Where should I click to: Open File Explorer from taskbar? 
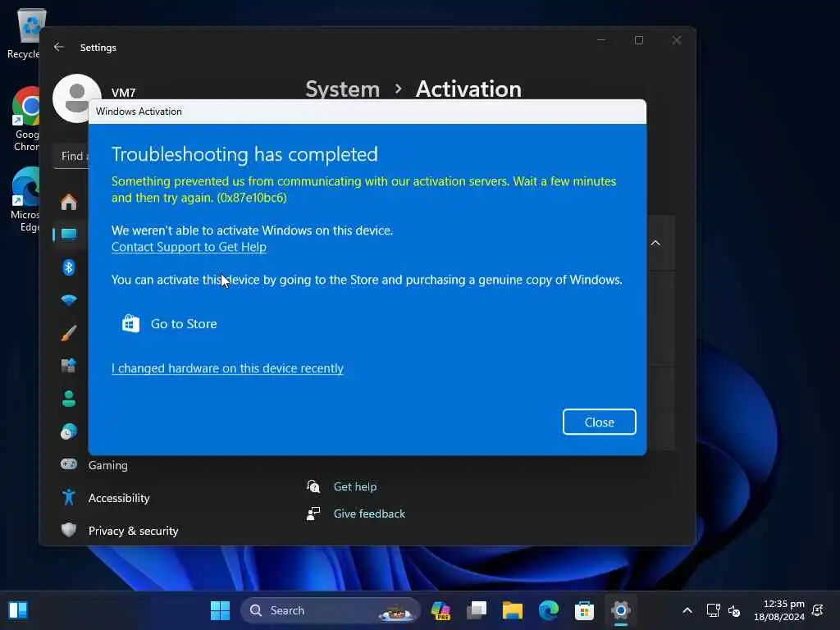coord(512,610)
